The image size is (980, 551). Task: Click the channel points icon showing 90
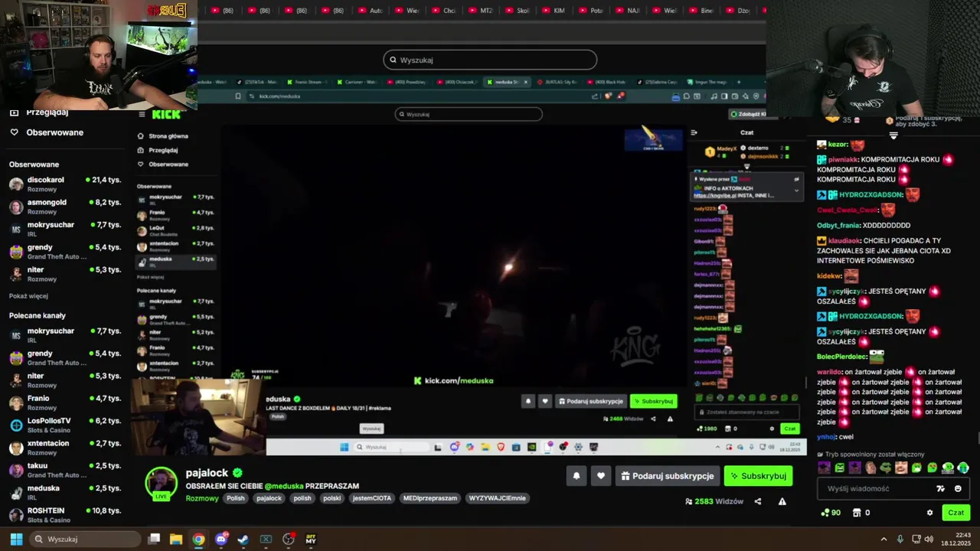(825, 513)
